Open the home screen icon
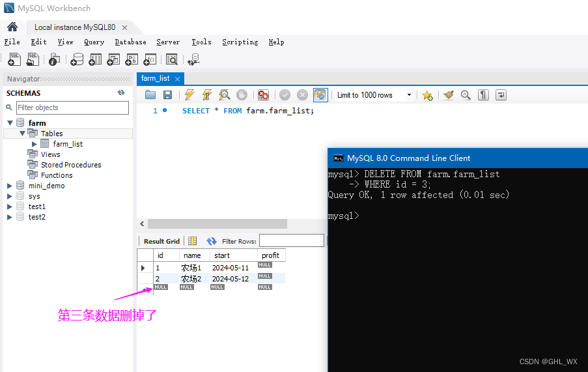This screenshot has width=588, height=372. click(12, 27)
